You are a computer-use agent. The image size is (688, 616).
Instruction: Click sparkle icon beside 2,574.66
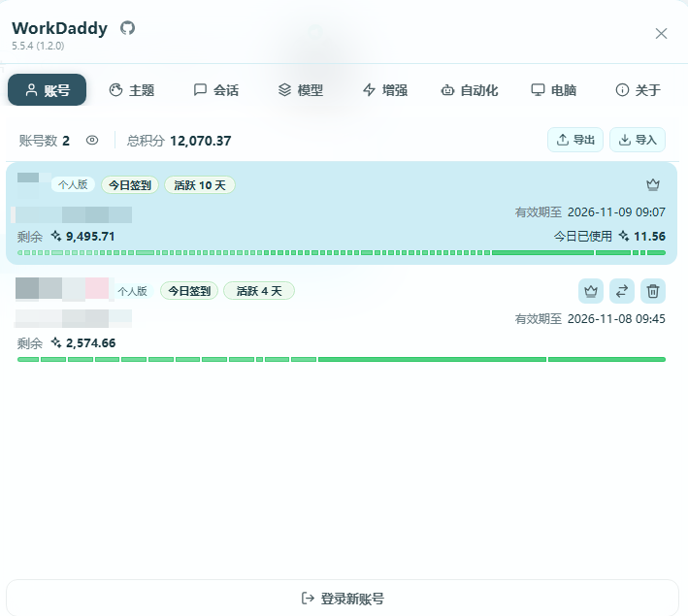click(56, 342)
